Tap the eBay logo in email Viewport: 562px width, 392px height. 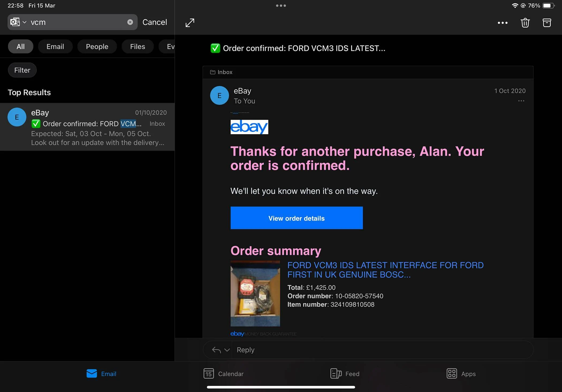[249, 127]
